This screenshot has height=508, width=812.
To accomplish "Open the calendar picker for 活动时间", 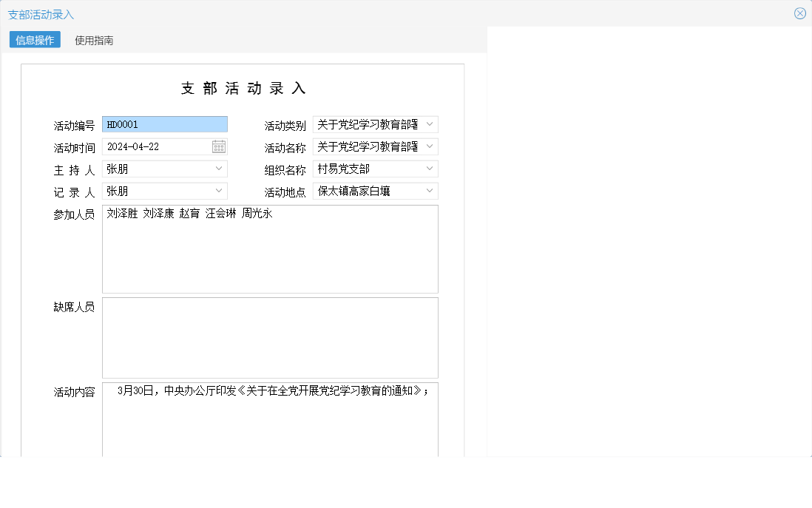I will (218, 146).
